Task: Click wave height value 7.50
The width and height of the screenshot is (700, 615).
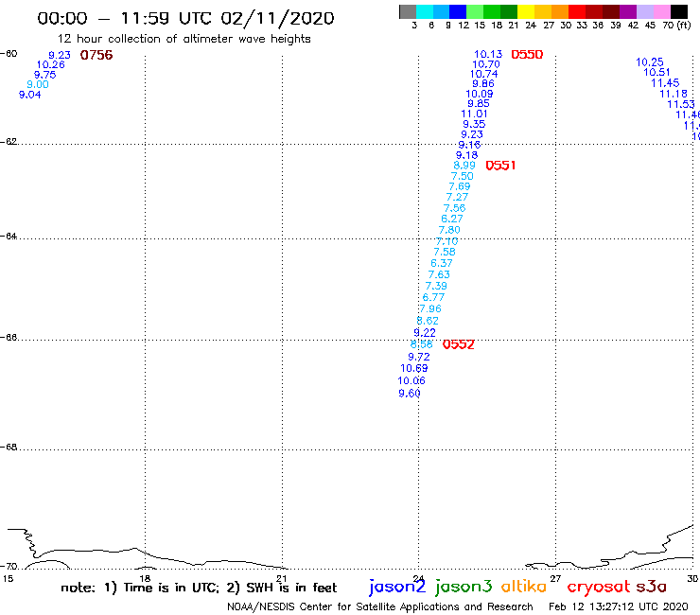Action: 462,176
